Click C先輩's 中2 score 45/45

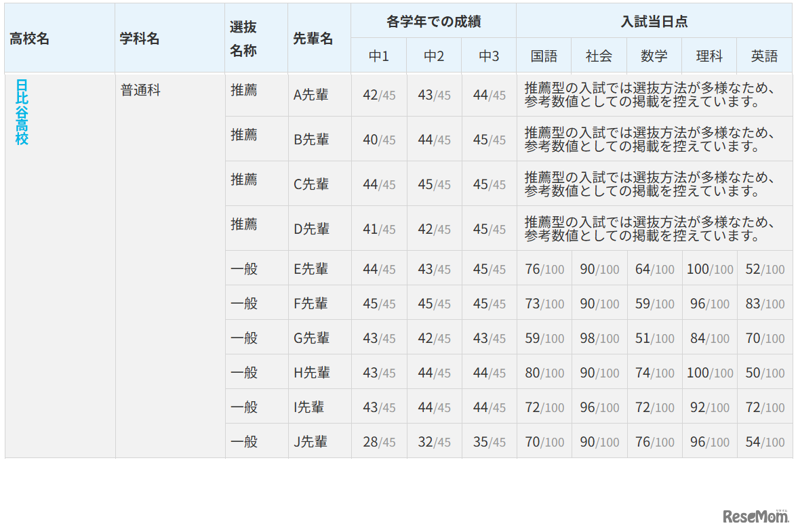pyautogui.click(x=434, y=184)
